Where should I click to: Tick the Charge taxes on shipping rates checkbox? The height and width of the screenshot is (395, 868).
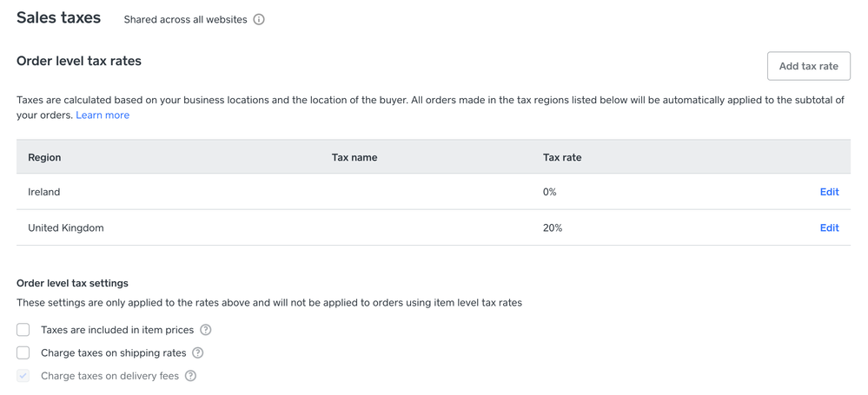click(x=23, y=352)
